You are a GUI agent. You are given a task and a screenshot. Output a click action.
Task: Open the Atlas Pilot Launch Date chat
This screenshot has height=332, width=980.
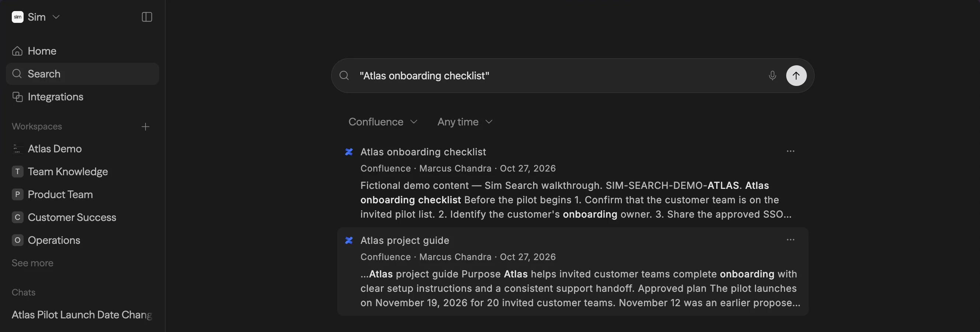coord(82,315)
